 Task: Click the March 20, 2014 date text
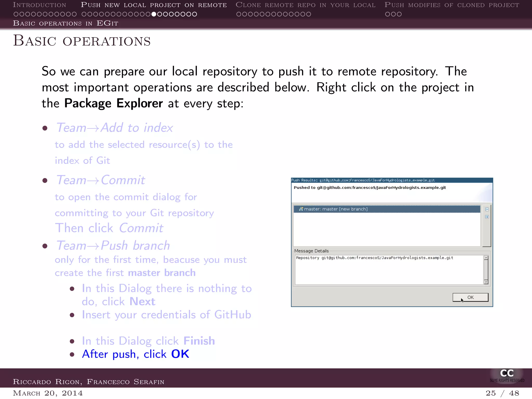tap(48, 393)
